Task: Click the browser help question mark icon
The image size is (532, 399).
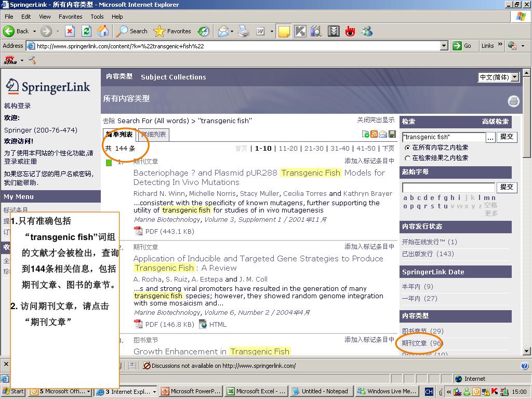Action: click(525, 366)
